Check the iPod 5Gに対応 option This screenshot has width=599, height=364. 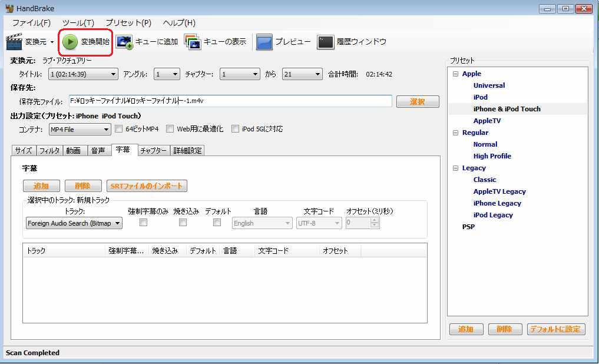click(x=236, y=129)
